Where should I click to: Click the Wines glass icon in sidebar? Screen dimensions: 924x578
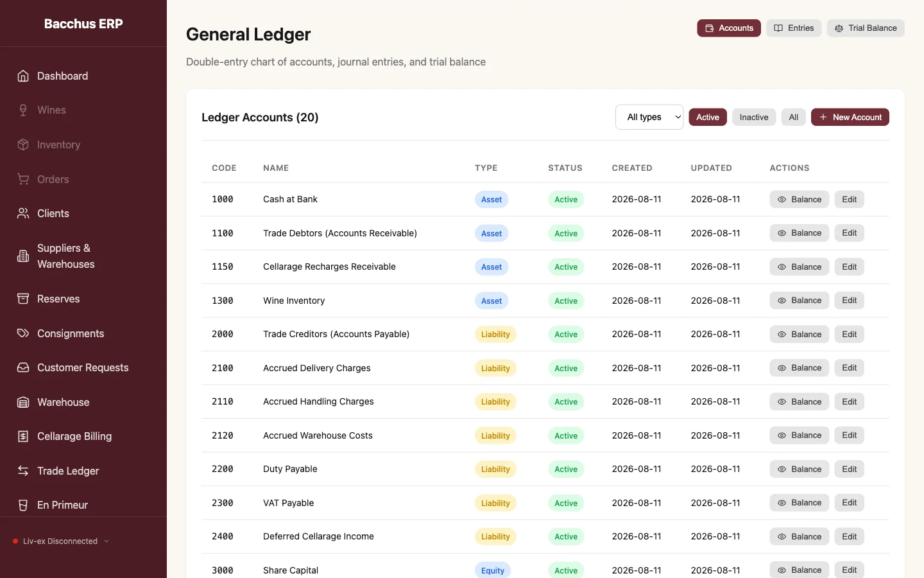[23, 110]
